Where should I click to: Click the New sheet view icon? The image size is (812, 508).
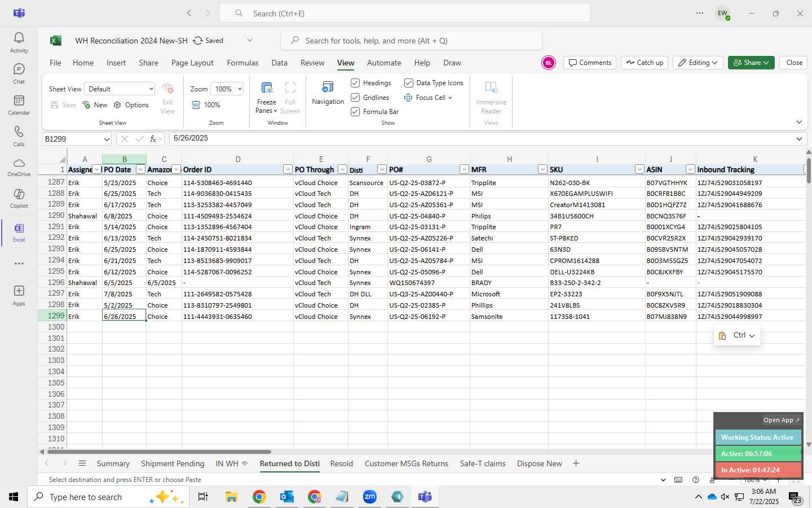[86, 105]
